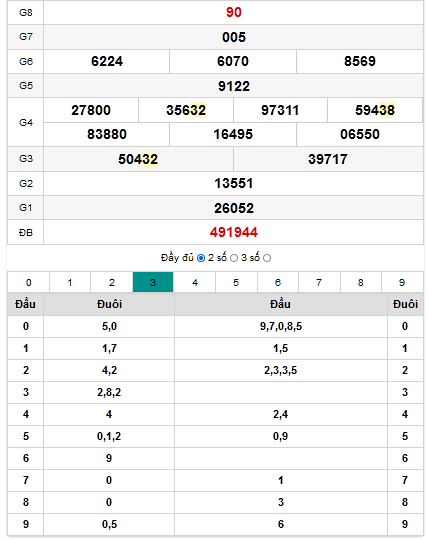Select digit tab 6

click(x=278, y=282)
